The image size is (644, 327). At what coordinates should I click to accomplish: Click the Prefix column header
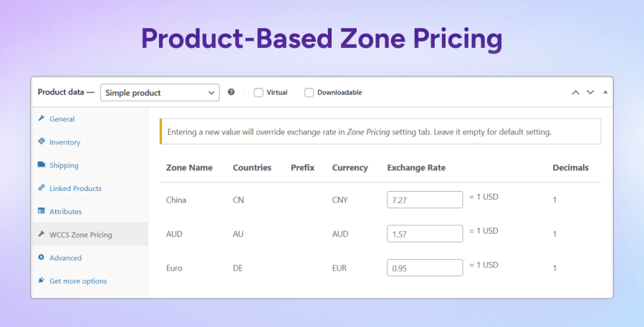tap(303, 167)
